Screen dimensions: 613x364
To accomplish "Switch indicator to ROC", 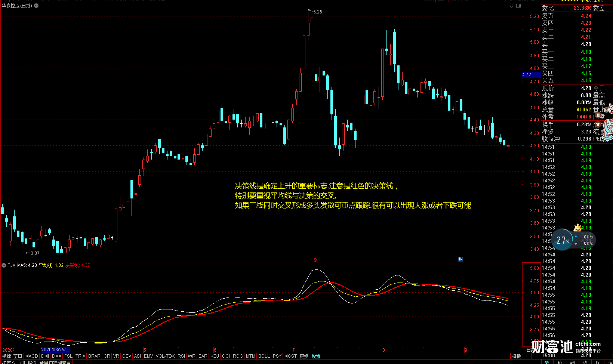I will [x=238, y=356].
